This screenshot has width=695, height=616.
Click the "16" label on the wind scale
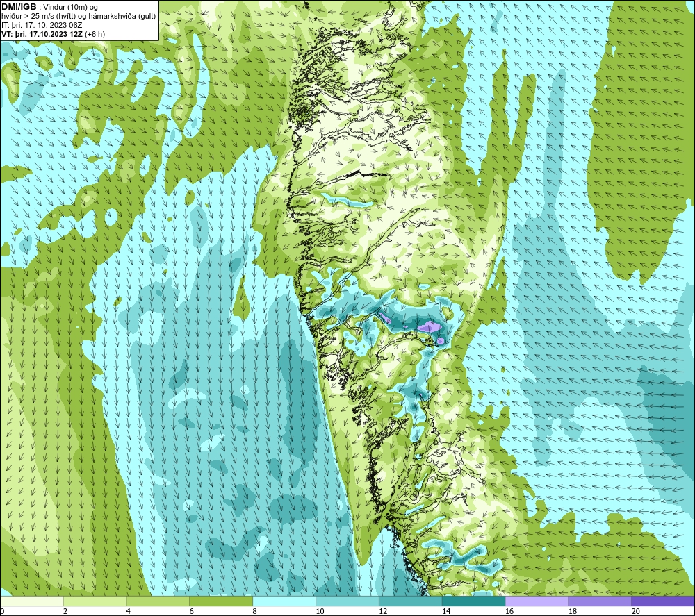point(509,611)
